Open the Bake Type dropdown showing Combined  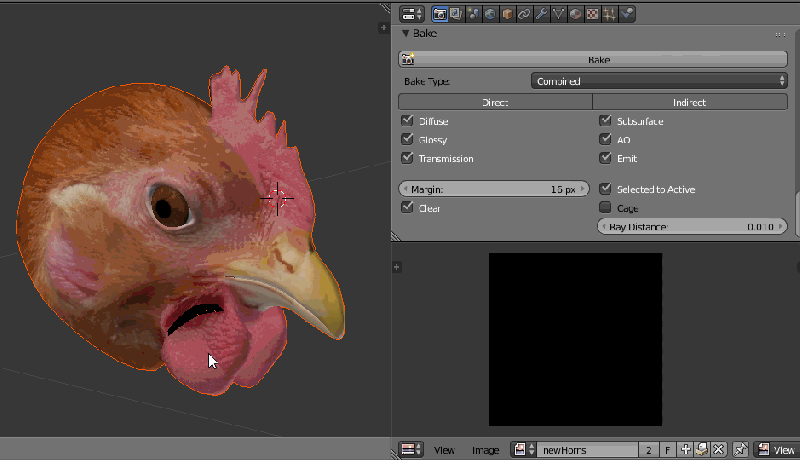[x=659, y=81]
